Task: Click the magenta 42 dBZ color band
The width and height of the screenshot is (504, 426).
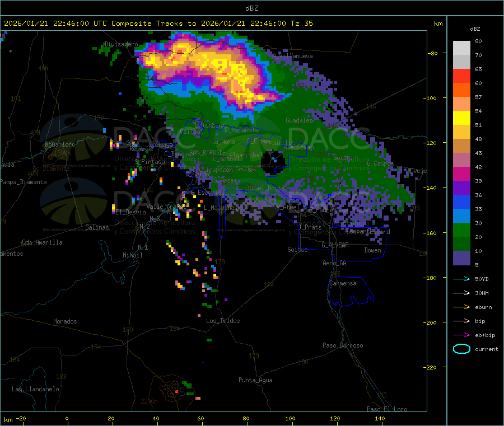Action: (461, 174)
